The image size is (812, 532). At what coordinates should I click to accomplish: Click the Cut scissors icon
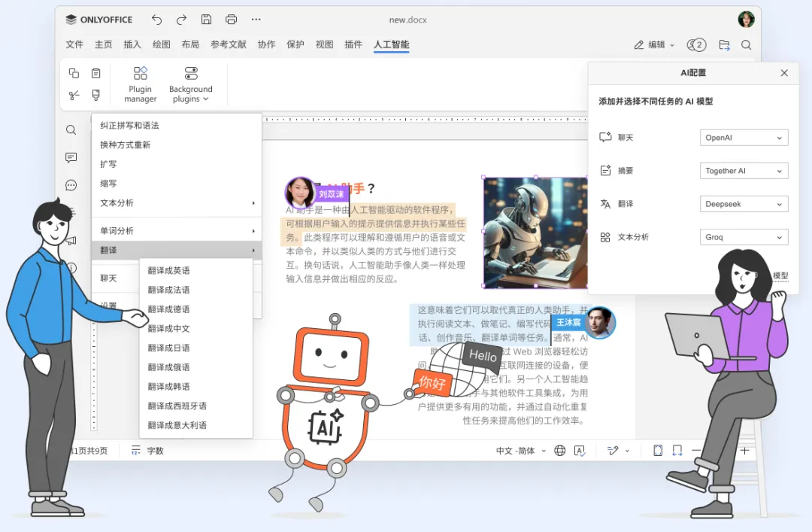(x=74, y=95)
